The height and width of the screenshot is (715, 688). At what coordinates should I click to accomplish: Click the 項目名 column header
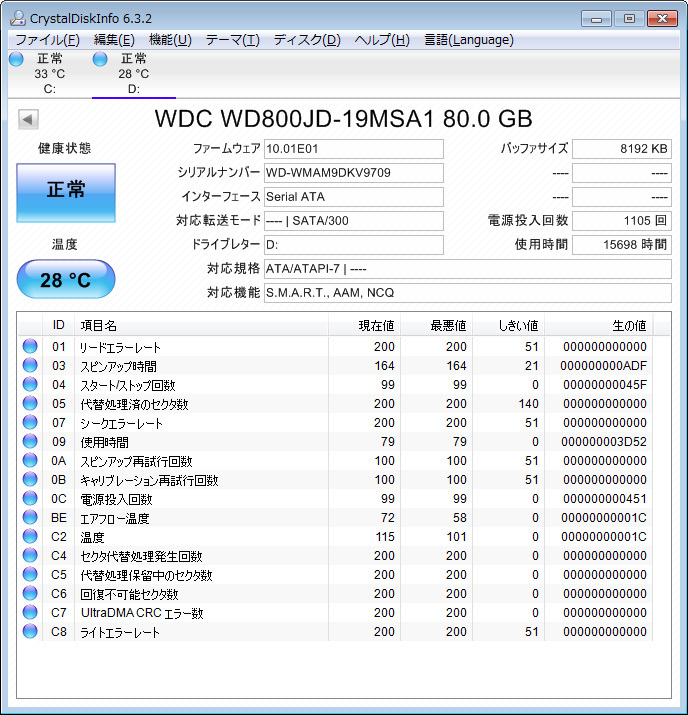(201, 325)
